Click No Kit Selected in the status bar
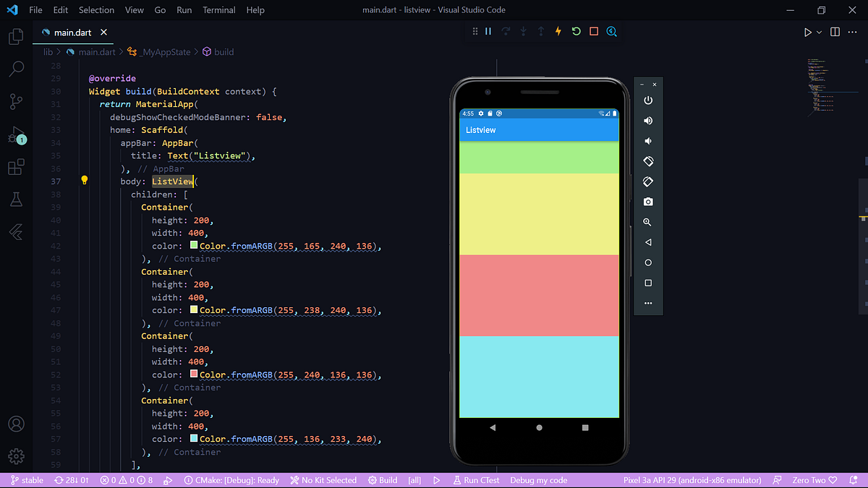 [323, 479]
